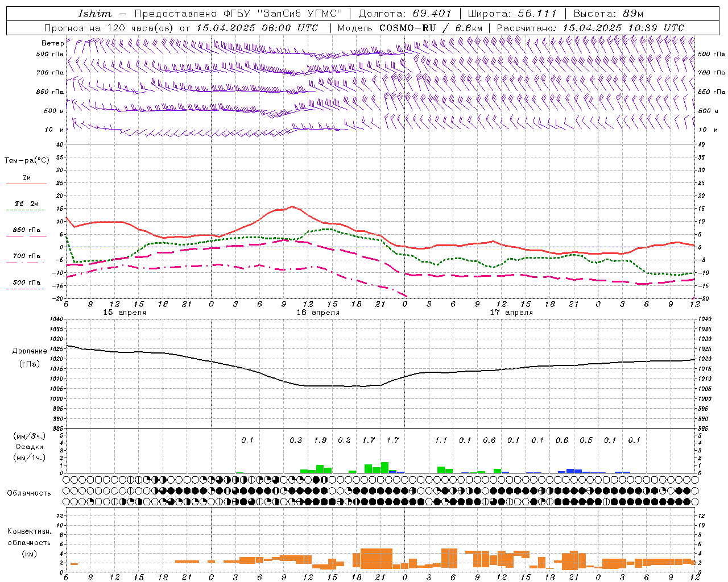Click the dash-dot 700 гПа legend line
Screen dimensions: 728x582
pos(25,263)
